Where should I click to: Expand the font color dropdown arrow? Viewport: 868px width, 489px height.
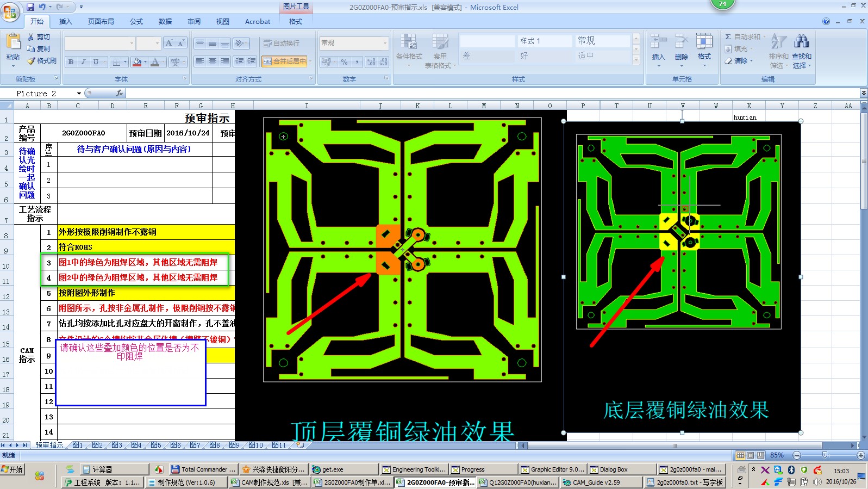point(164,62)
